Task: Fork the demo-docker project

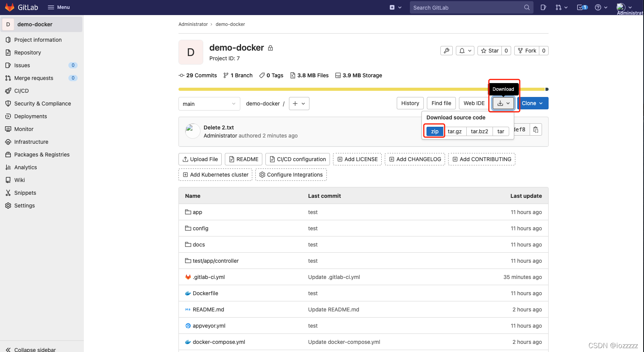Action: click(527, 51)
